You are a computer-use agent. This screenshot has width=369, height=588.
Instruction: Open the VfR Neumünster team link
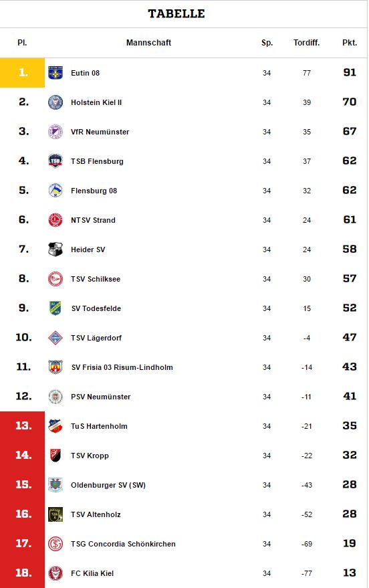tap(100, 132)
